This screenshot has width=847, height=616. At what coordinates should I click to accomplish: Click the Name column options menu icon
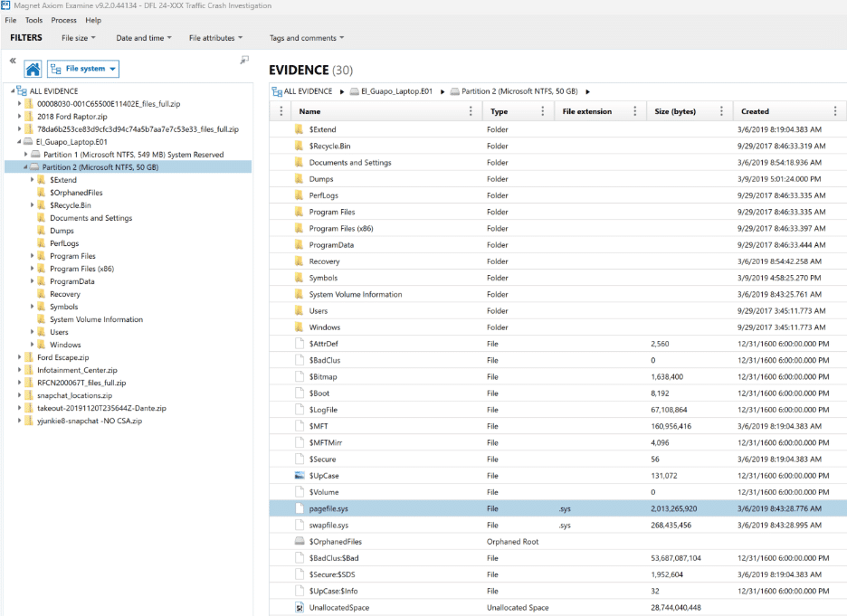tap(470, 111)
